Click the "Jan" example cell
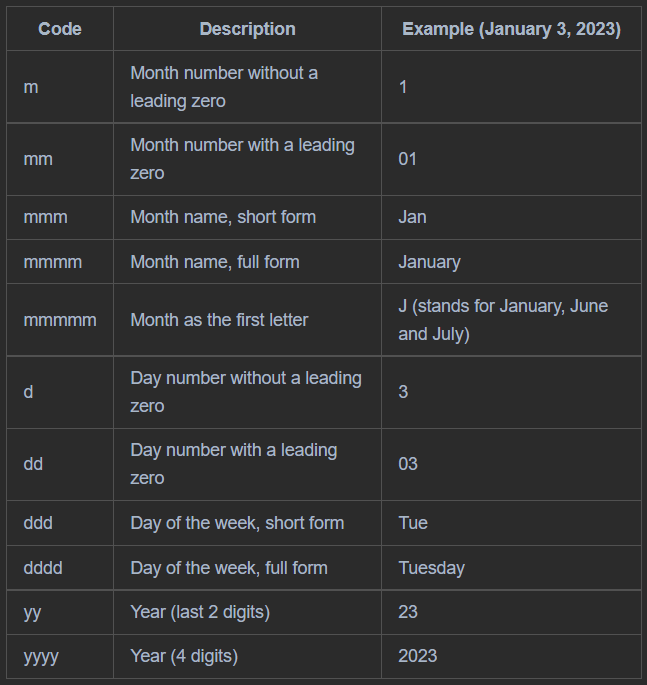The height and width of the screenshot is (685, 647). tap(412, 217)
